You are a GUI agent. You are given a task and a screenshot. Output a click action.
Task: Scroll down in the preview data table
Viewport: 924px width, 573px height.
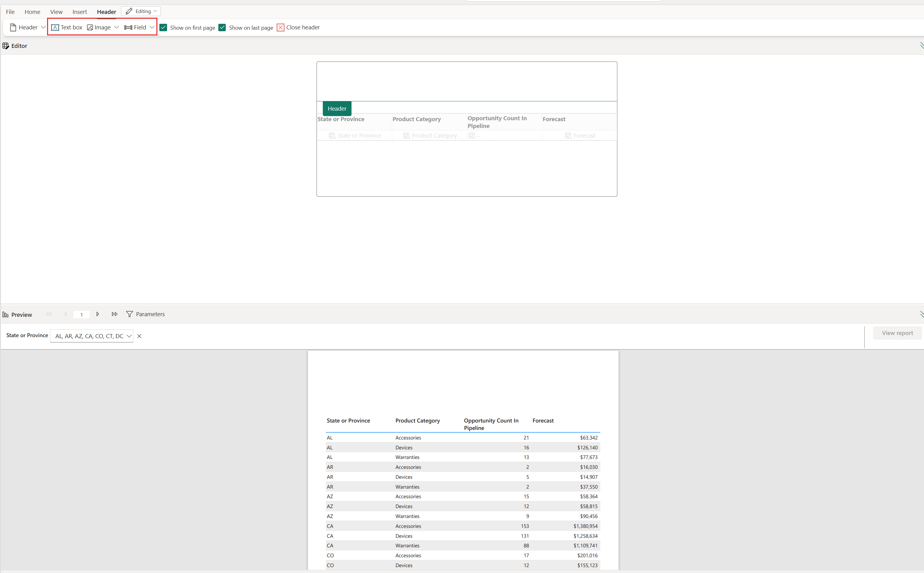(98, 314)
